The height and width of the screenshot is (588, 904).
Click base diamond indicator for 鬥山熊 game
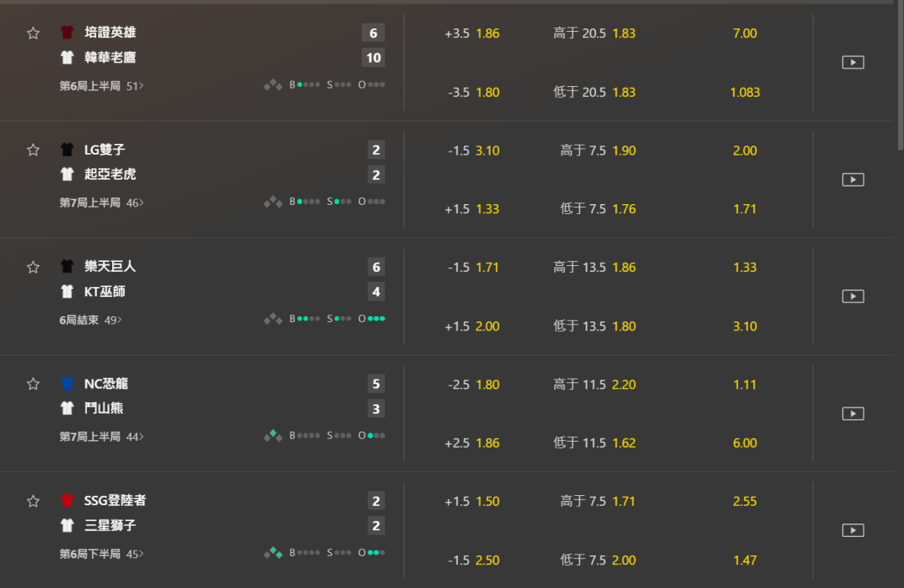[273, 436]
